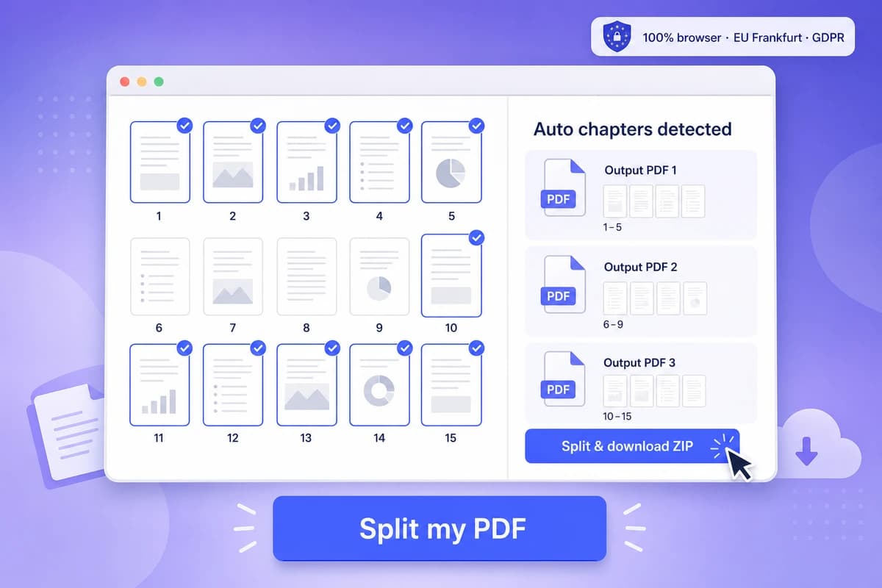This screenshot has width=882, height=588.
Task: Select page 13 thumbnail with image
Action: pyautogui.click(x=306, y=385)
